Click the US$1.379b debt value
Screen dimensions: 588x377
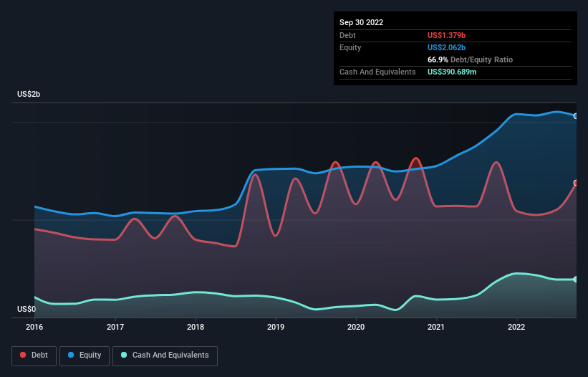tap(447, 35)
